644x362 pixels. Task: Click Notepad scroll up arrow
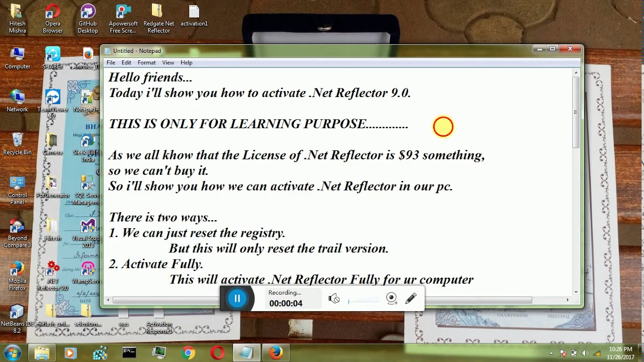(x=576, y=73)
